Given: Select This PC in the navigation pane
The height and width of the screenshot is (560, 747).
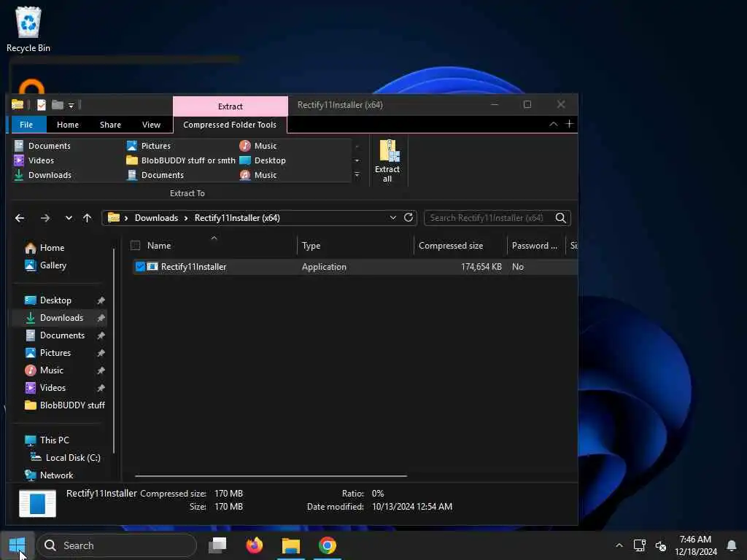Looking at the screenshot, I should [47, 440].
